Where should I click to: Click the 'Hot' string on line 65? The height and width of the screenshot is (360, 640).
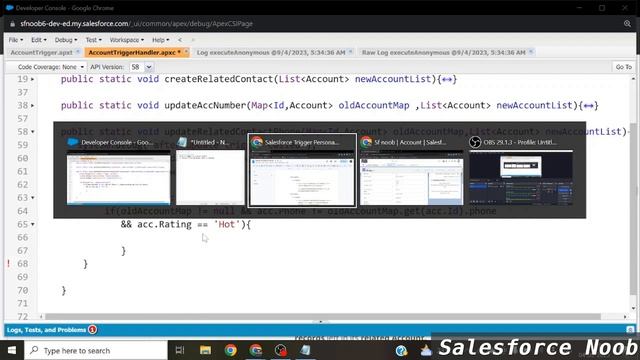pos(227,224)
